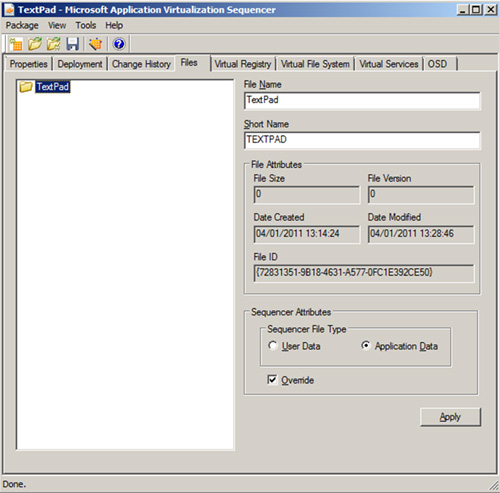
Task: Click the Date Modified field
Action: pyautogui.click(x=421, y=234)
